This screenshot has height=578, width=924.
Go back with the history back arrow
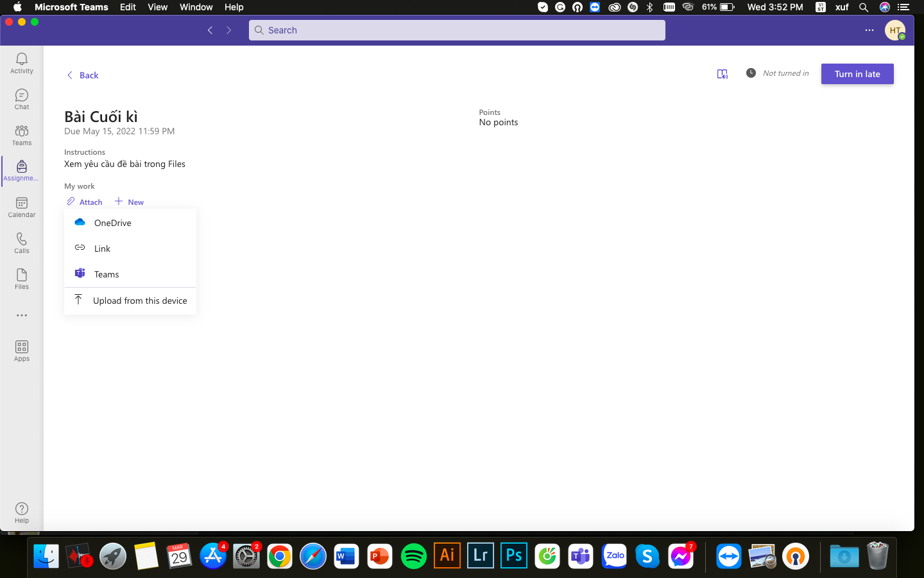[210, 30]
